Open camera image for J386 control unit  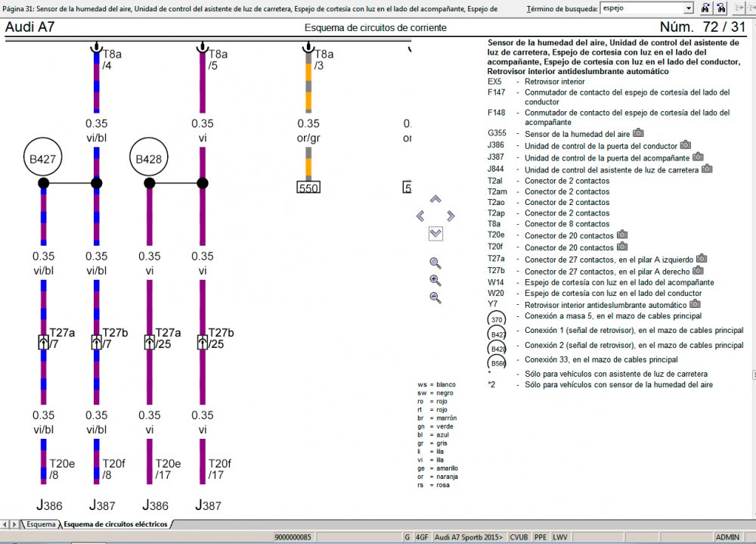(686, 145)
